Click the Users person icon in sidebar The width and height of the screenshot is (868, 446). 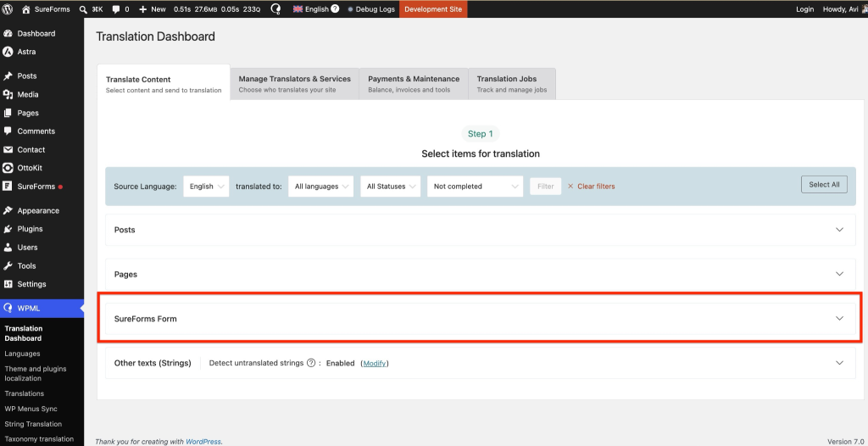pos(8,247)
